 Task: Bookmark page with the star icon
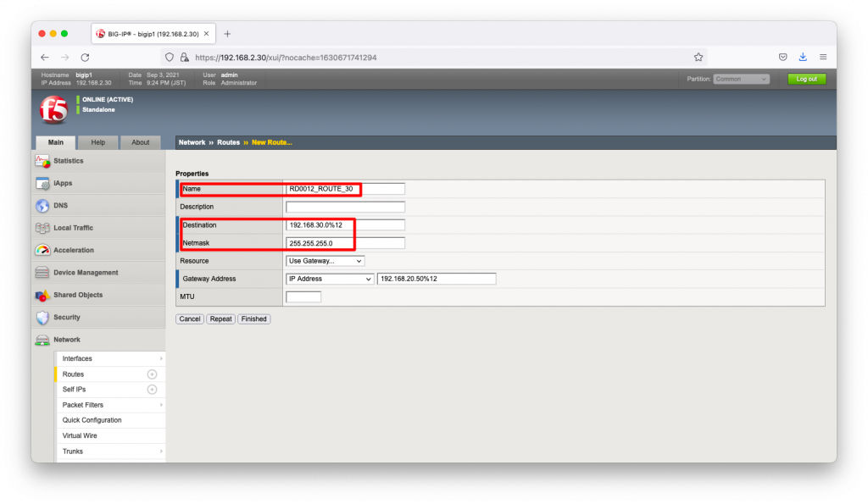click(x=698, y=58)
